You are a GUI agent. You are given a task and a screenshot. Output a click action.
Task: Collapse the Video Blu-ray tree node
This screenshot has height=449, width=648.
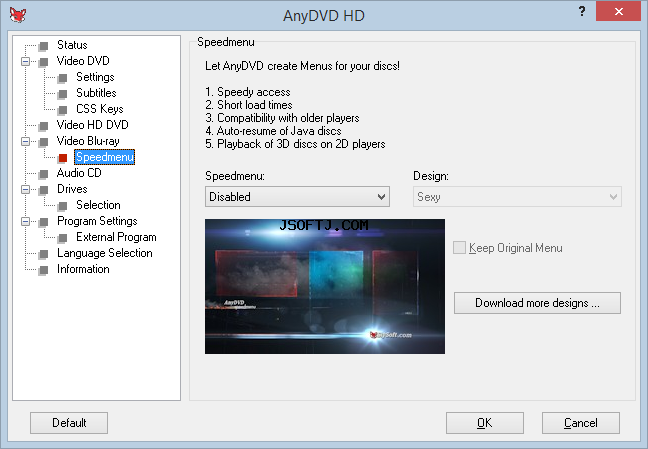(25, 141)
